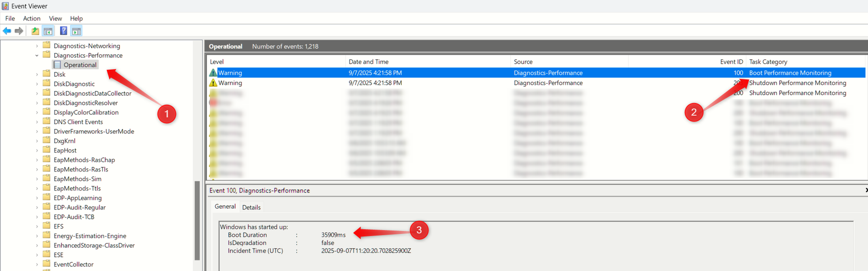Viewport: 868px width, 271px height.
Task: Collapse the Diagnostics-Performance tree node
Action: pyautogui.click(x=37, y=55)
